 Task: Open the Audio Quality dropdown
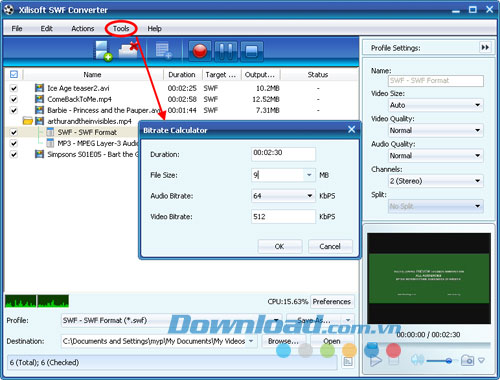(436, 156)
